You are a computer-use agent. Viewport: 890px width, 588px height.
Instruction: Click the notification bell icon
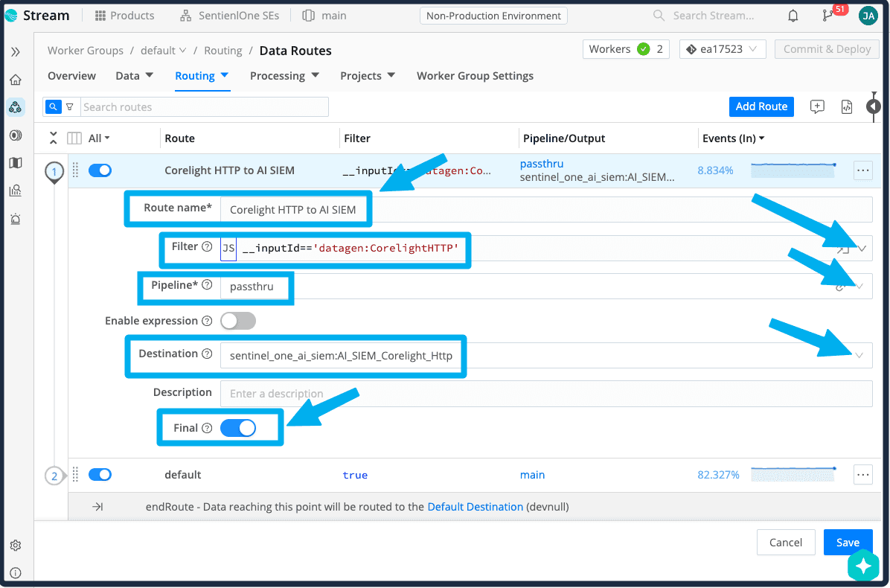point(793,16)
